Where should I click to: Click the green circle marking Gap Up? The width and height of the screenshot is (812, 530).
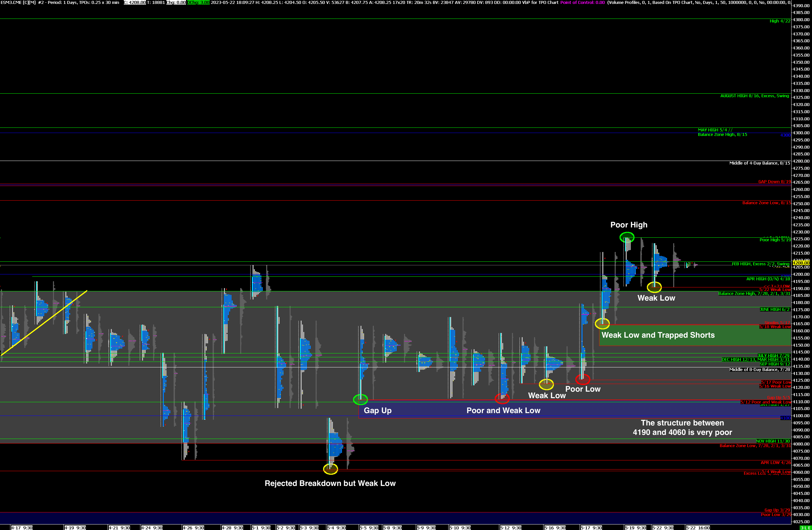[360, 399]
